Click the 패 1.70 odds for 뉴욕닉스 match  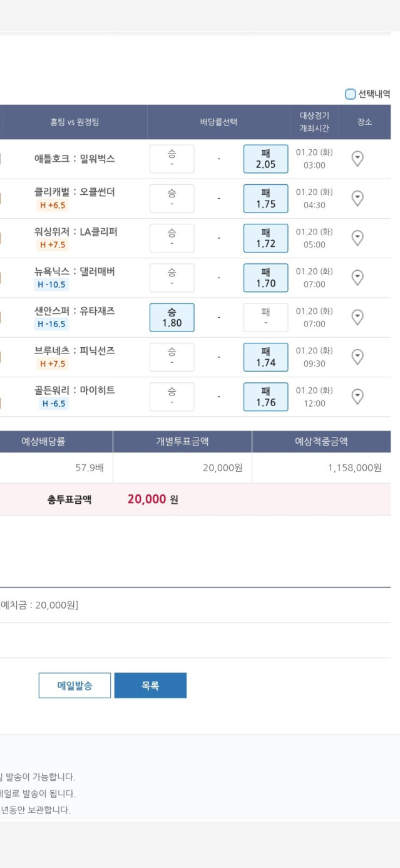pos(265,278)
